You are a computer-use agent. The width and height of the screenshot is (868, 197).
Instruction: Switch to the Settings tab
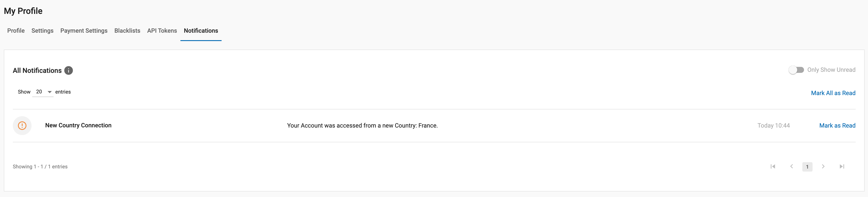click(42, 31)
